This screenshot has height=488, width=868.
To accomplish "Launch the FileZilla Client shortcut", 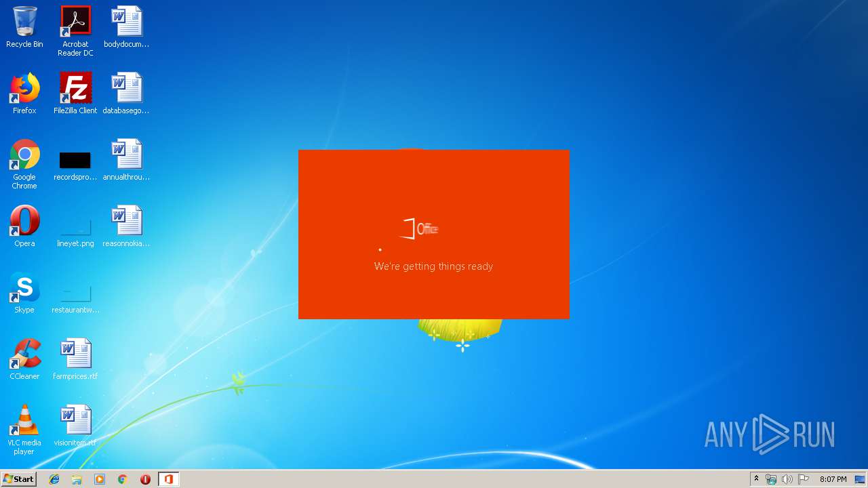I will 75,94.
